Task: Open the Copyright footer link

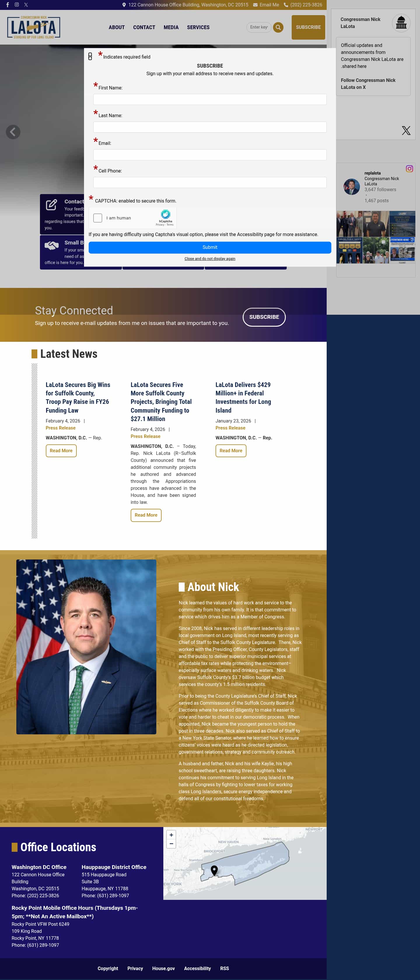Action: [x=108, y=968]
